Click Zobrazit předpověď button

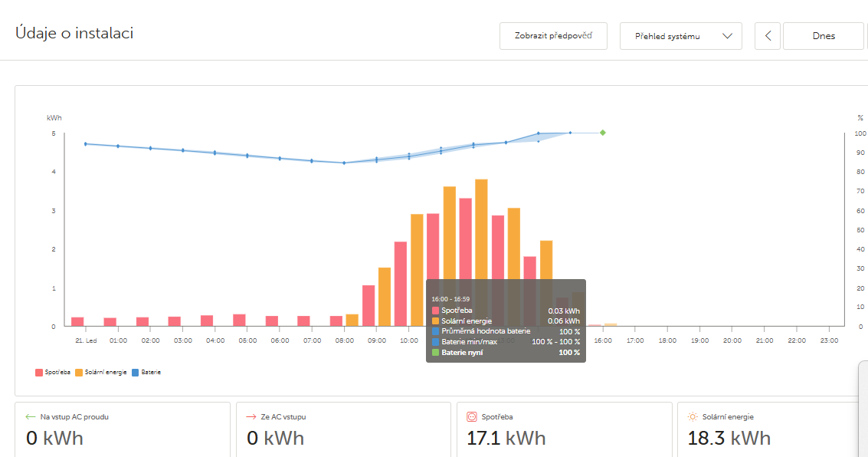tap(553, 36)
